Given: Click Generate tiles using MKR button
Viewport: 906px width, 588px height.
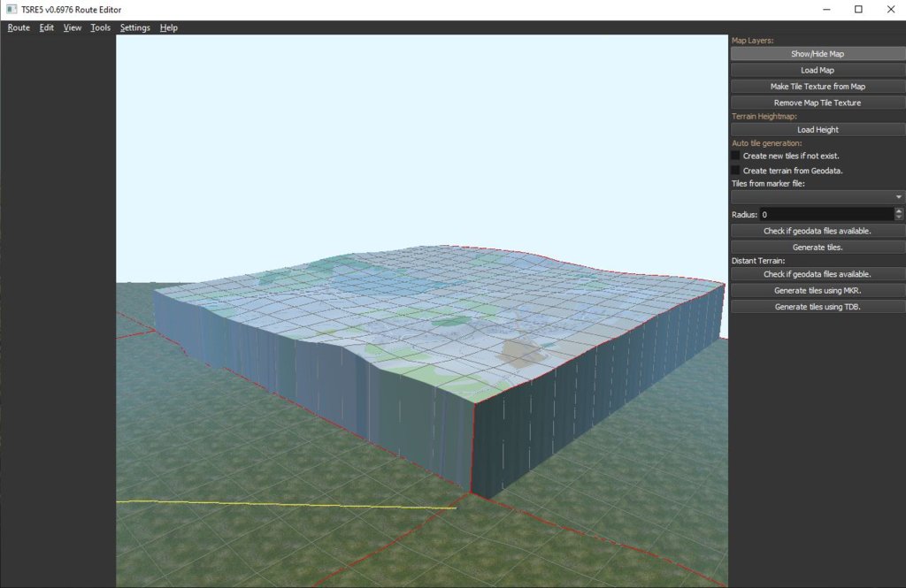Looking at the screenshot, I should [x=818, y=290].
